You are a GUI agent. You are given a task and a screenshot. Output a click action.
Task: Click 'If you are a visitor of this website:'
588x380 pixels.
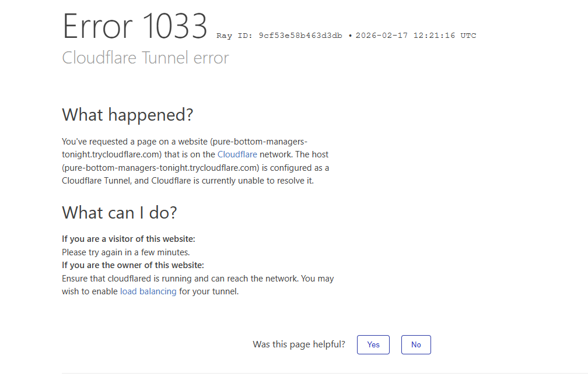click(x=128, y=239)
